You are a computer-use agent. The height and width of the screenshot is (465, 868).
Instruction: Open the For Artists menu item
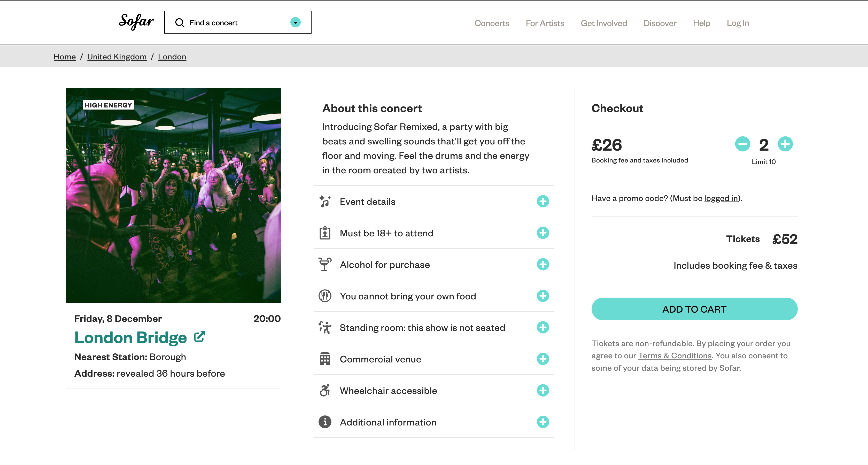[x=545, y=23]
